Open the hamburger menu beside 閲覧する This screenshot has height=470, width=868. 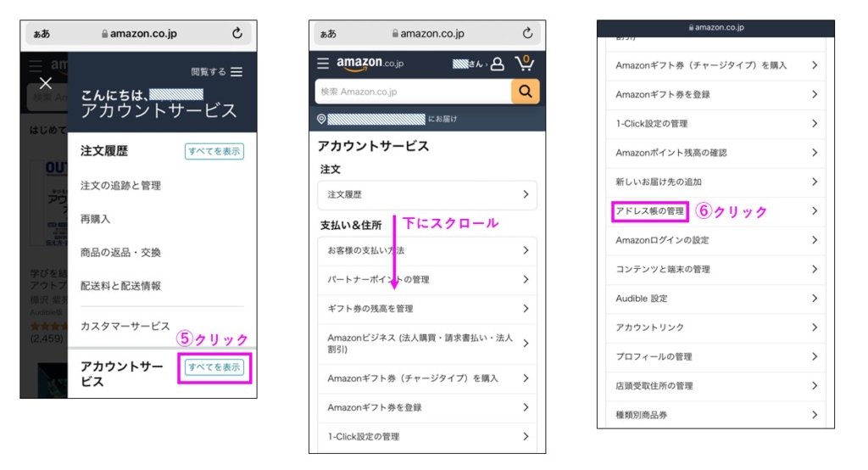(236, 72)
